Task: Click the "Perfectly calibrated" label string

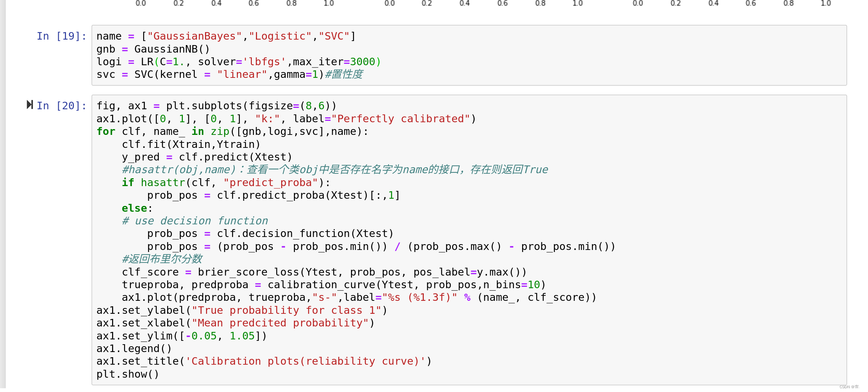Action: (x=401, y=119)
